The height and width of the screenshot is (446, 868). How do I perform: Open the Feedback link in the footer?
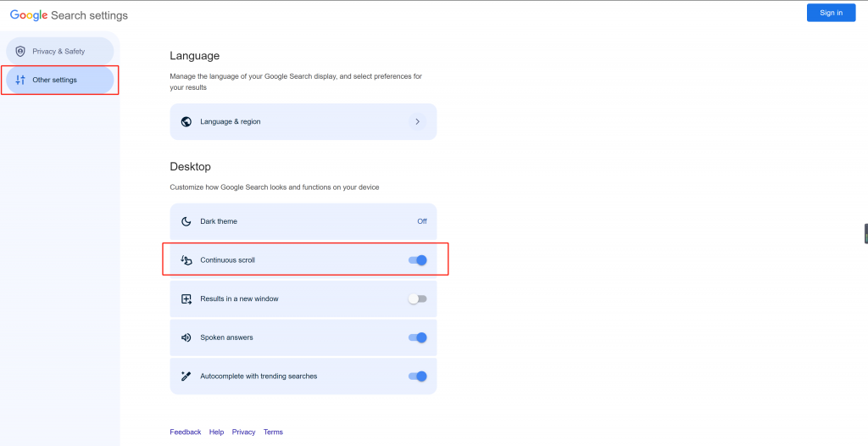186,432
